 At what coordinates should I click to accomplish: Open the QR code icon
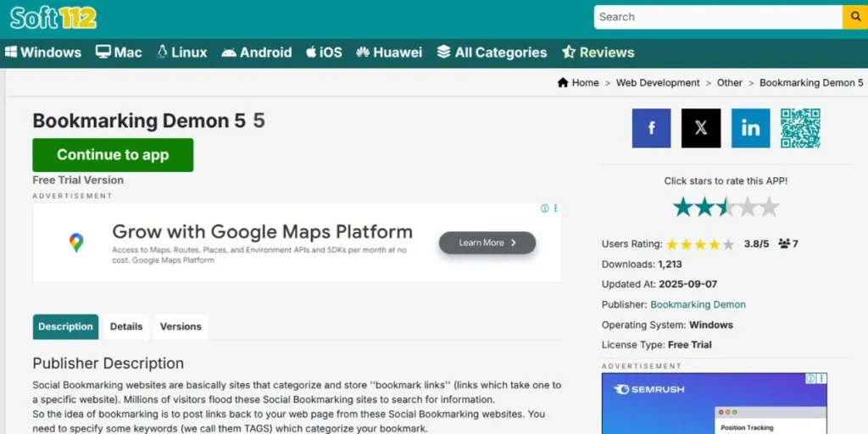pos(800,128)
